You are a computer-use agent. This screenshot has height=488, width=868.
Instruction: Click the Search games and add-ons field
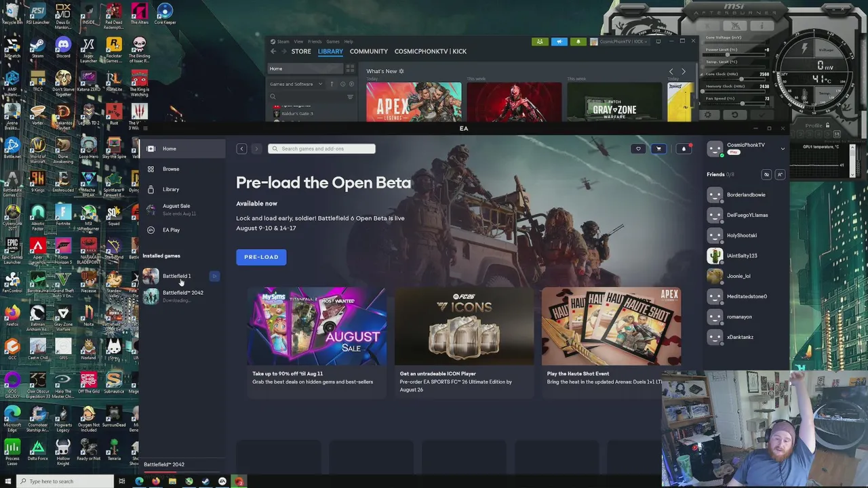321,148
